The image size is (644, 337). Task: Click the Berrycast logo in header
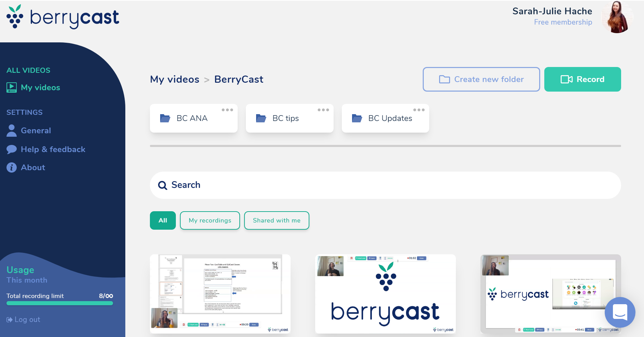click(63, 17)
